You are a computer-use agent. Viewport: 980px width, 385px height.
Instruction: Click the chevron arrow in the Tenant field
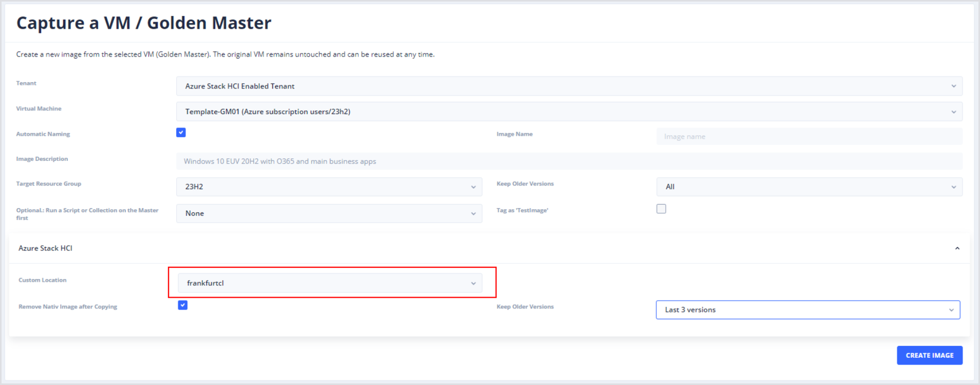tap(953, 86)
